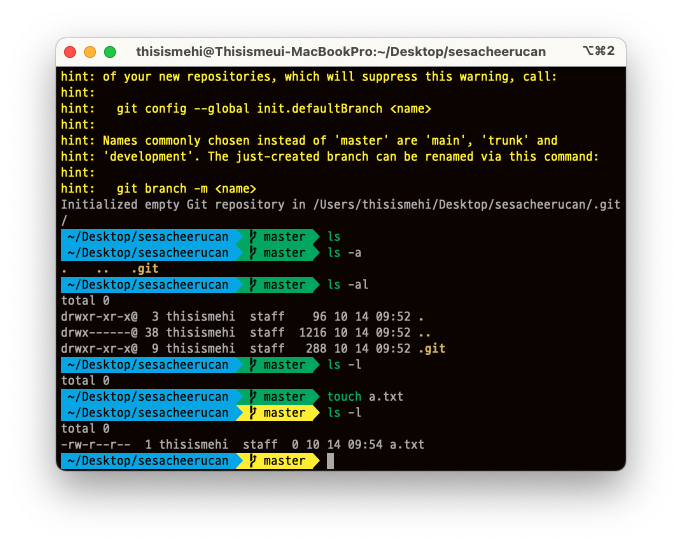Click the 'drwx------@ 38 thisismehi' listing row
Image resolution: width=682 pixels, height=545 pixels.
click(x=246, y=333)
